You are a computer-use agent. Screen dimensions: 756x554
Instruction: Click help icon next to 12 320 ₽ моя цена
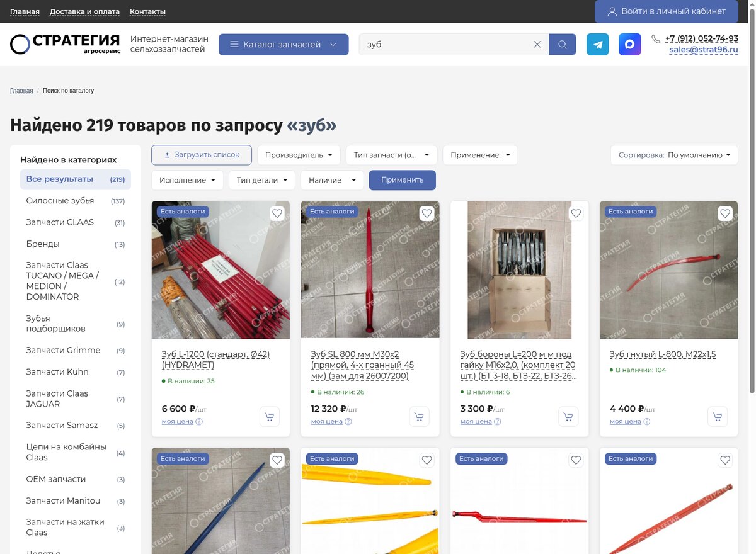click(x=348, y=422)
